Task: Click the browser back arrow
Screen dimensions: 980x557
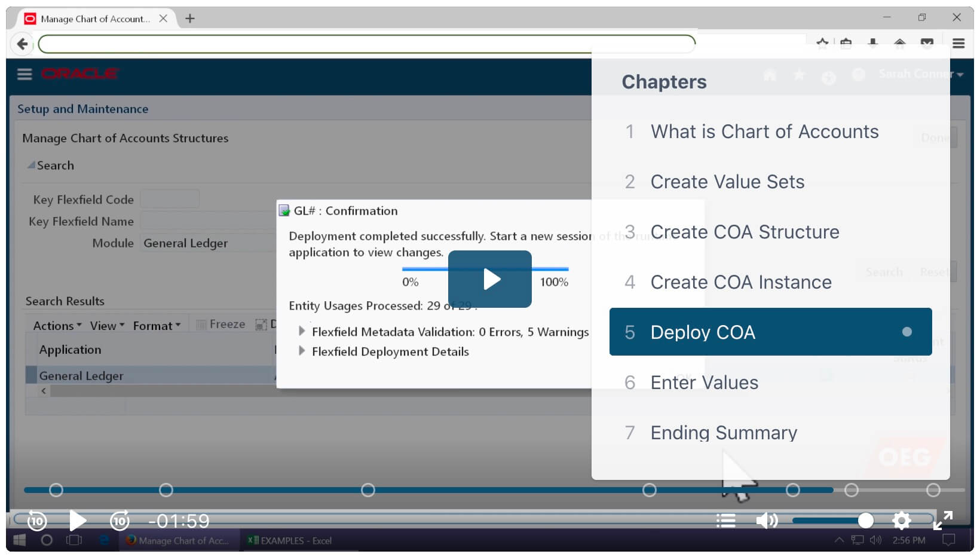Action: (23, 44)
